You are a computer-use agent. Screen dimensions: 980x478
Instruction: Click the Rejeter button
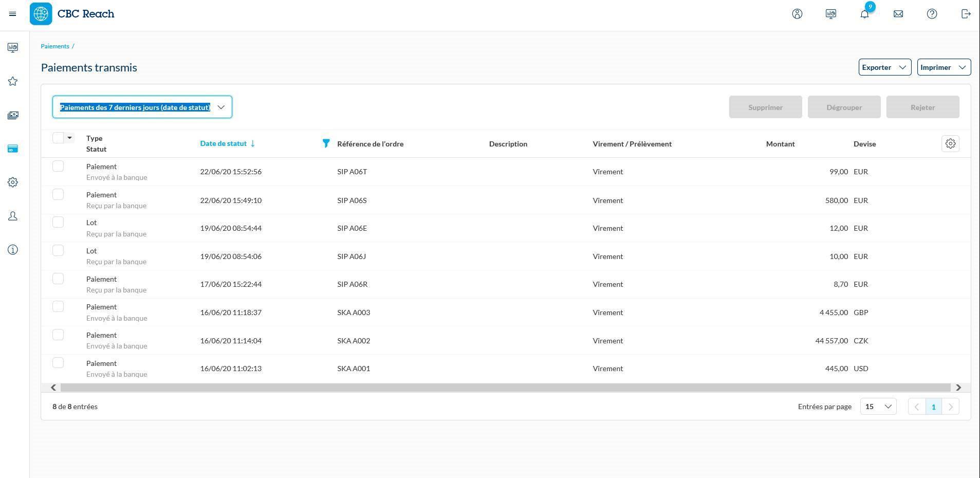[x=923, y=107]
